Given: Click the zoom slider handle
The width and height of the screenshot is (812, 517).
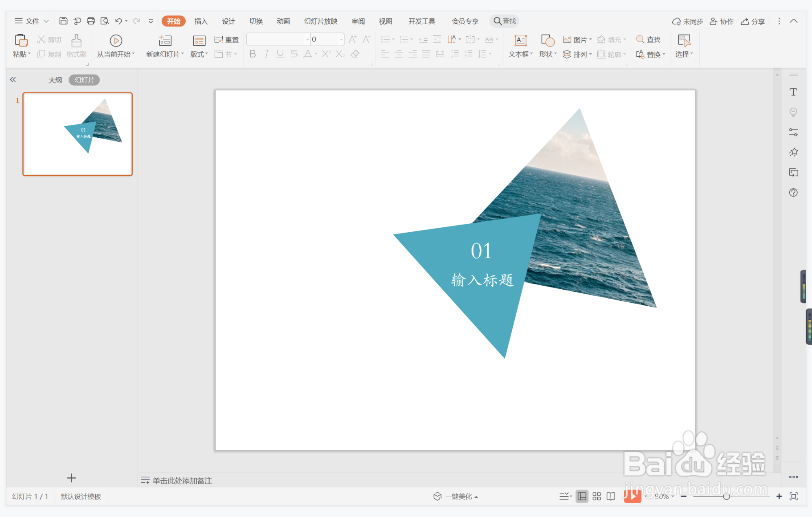Looking at the screenshot, I should click(726, 496).
